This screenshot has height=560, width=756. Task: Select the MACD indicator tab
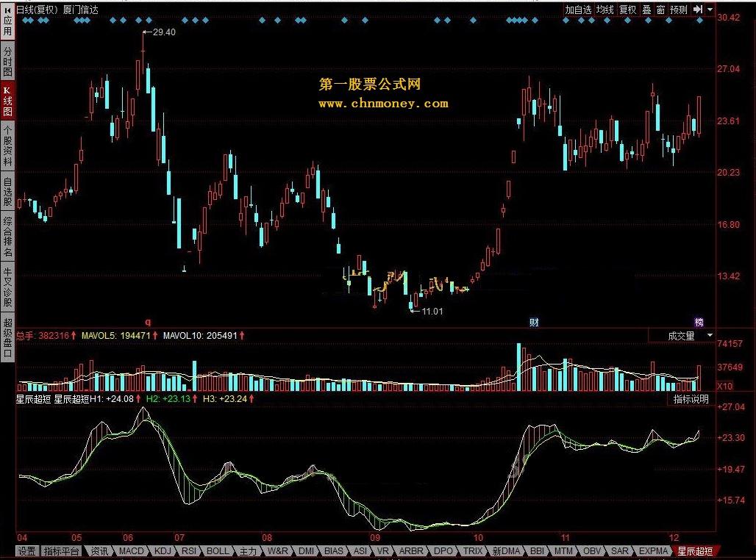(131, 551)
